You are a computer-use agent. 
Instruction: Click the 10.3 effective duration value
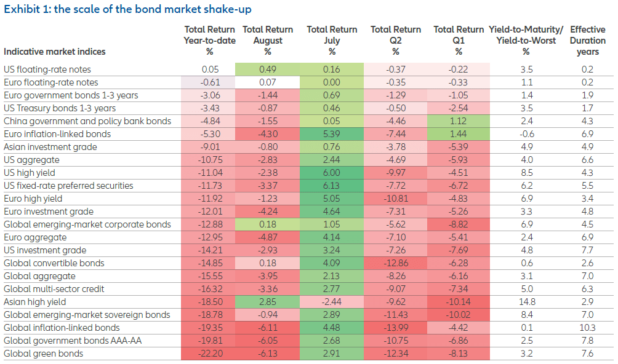(588, 328)
